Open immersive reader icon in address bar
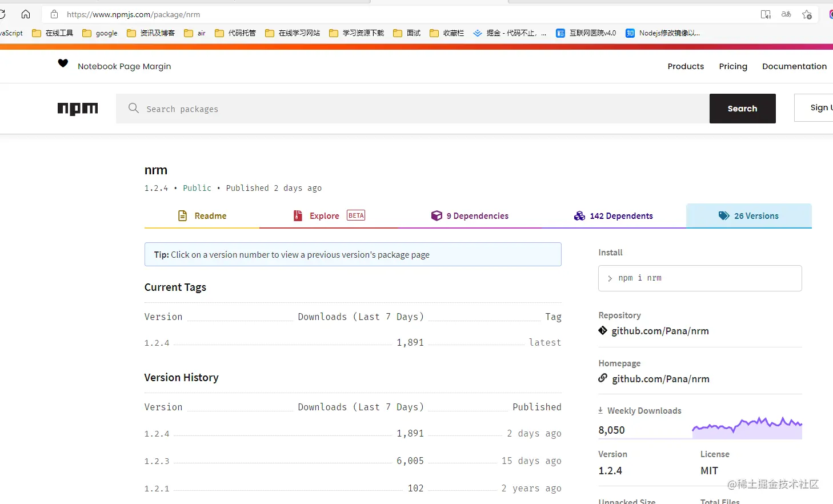Screen dimensions: 833x504 (766, 14)
